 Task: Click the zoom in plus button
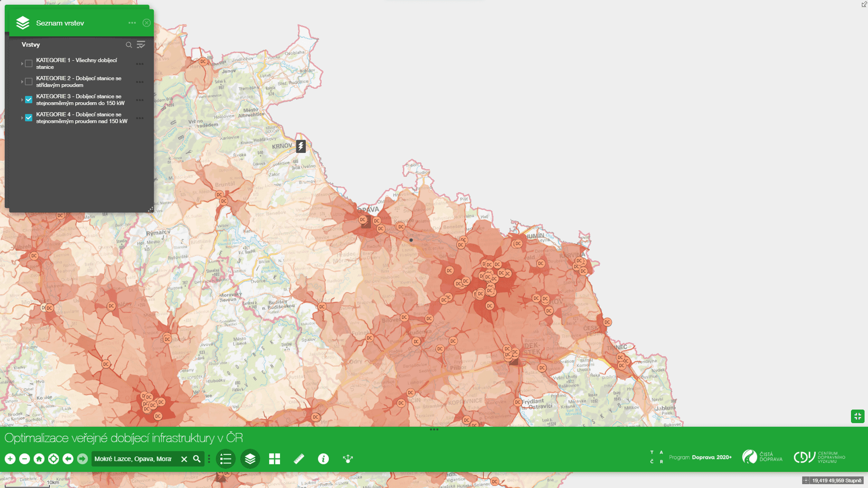tap(10, 459)
